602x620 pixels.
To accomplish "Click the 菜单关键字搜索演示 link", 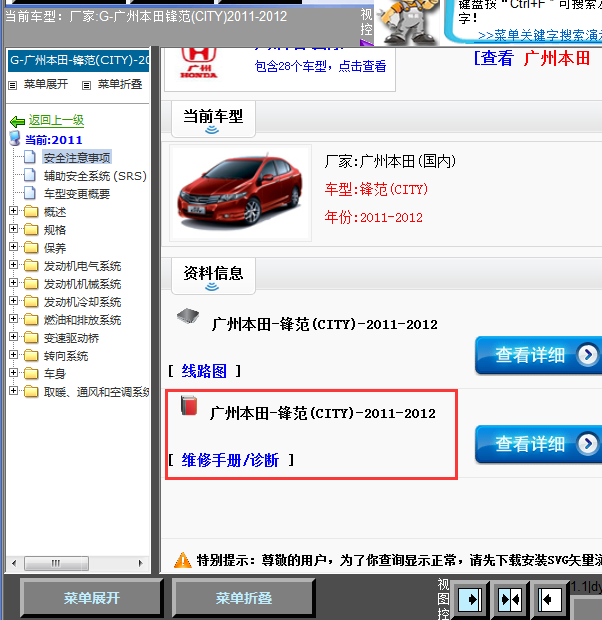I will click(x=540, y=36).
